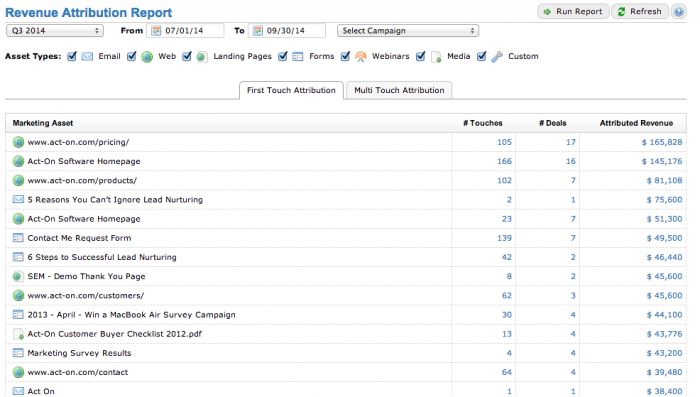700x397 pixels.
Task: Click PDF icon for Customer Buyer Checklist 2012.pdf
Action: coord(18,334)
